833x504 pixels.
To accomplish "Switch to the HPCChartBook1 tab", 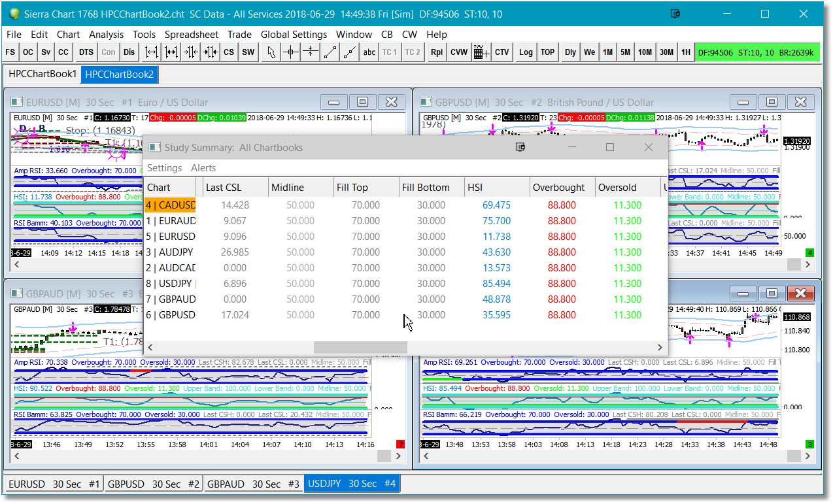I will tap(42, 75).
